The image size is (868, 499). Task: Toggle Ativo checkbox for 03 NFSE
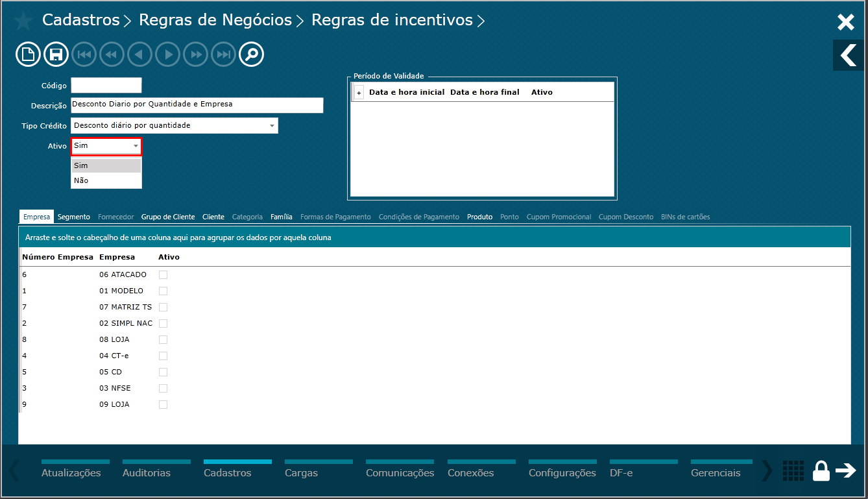(x=163, y=388)
